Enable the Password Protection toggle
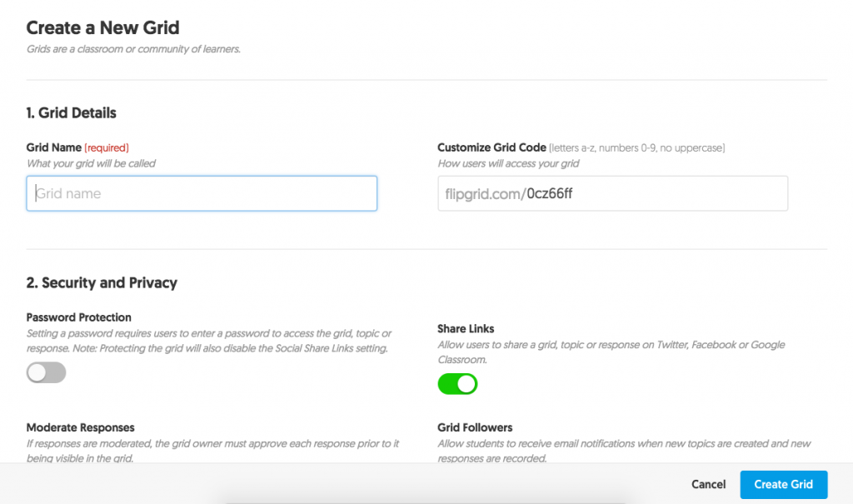The image size is (853, 504). tap(47, 372)
